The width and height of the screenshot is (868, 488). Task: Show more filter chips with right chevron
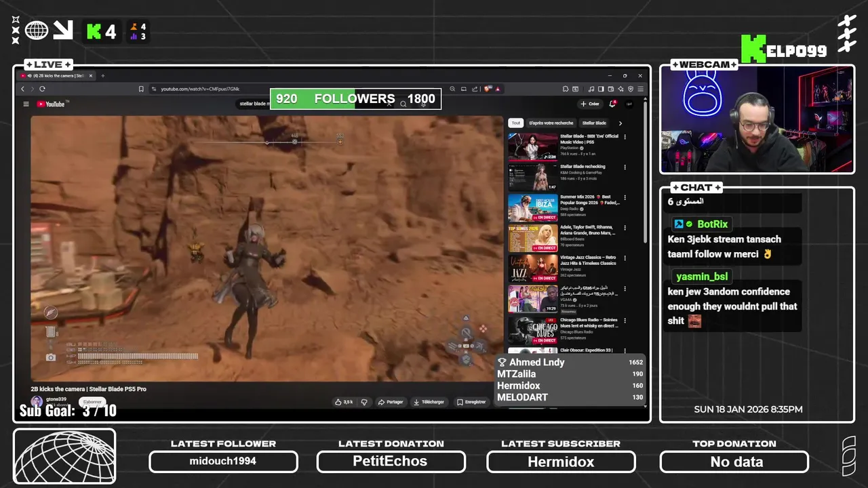point(620,123)
